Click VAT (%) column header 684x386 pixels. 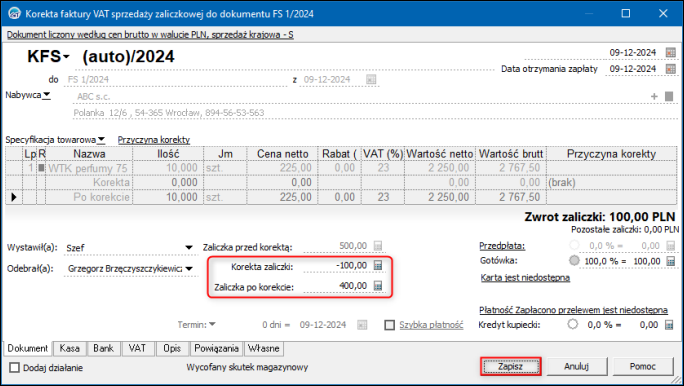[383, 154]
